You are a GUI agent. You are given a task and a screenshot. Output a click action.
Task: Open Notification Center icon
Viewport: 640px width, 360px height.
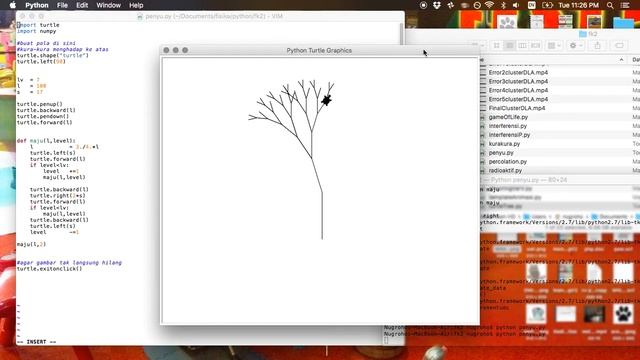(x=625, y=5)
